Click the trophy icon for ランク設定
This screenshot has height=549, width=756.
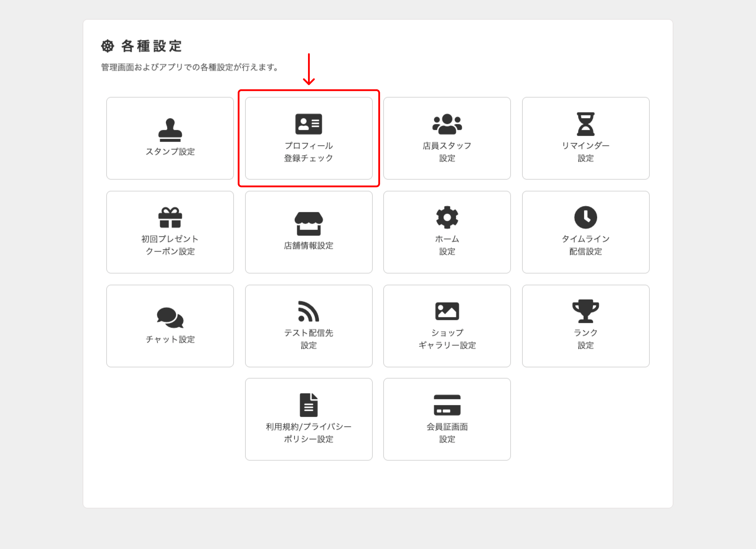586,311
